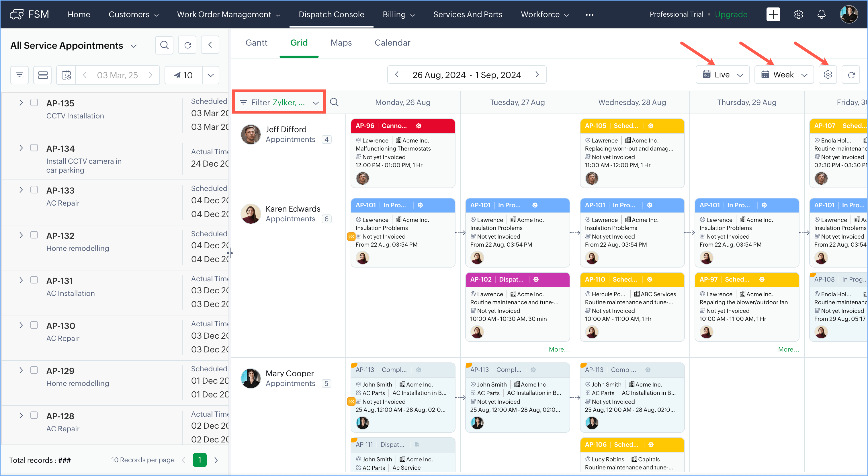Viewport: 868px width, 476px height.
Task: Expand the AP-134 row chevron
Action: pyautogui.click(x=21, y=148)
